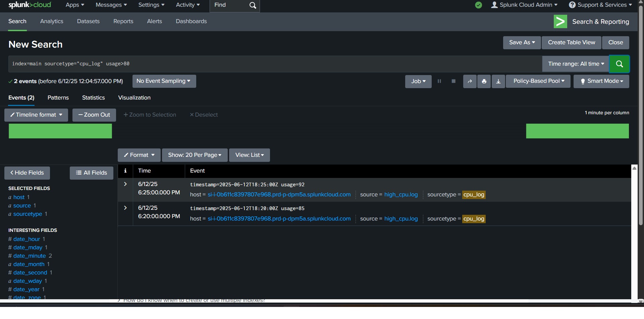The width and height of the screenshot is (644, 319).
Task: Click the date_hour interesting field
Action: tap(27, 239)
